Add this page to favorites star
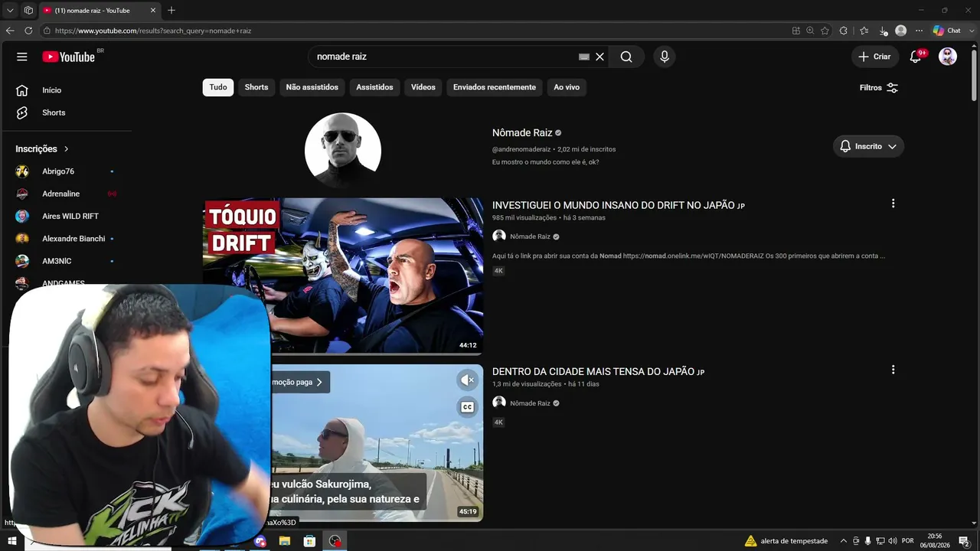 [x=825, y=31]
